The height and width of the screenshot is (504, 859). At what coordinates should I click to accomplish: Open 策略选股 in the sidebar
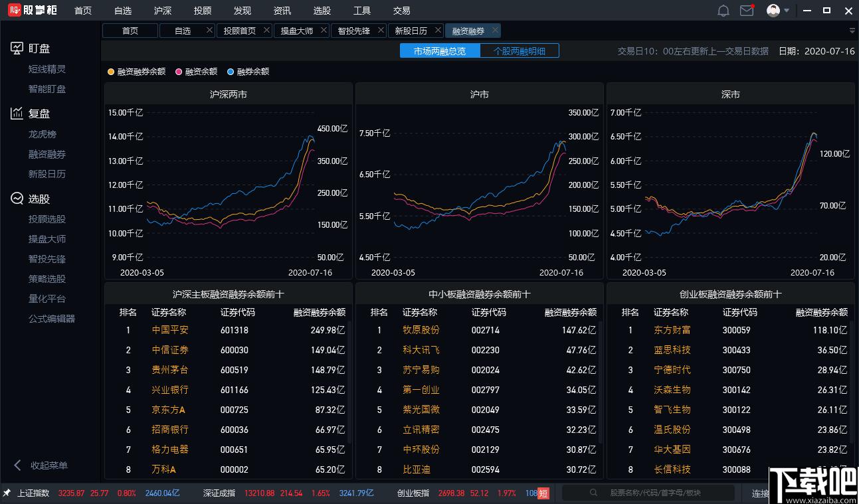(47, 279)
